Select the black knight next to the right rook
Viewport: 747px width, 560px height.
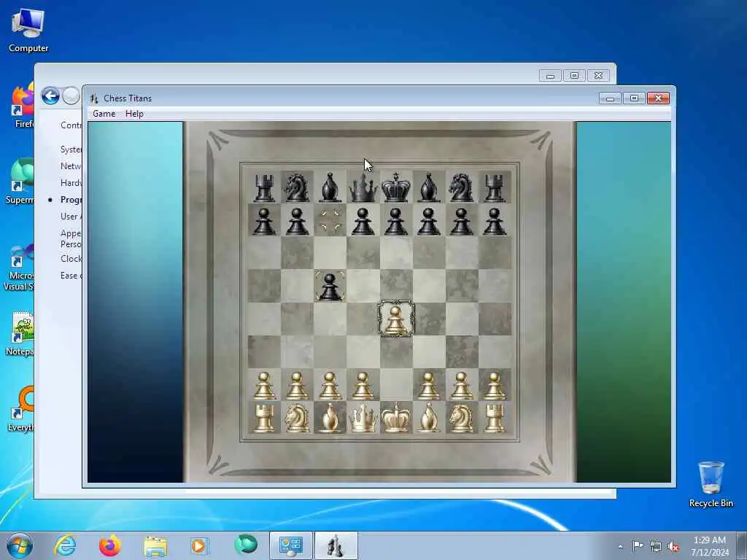pyautogui.click(x=461, y=187)
